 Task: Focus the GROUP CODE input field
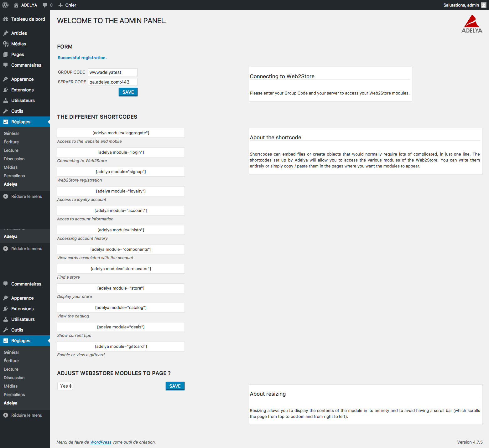point(113,72)
